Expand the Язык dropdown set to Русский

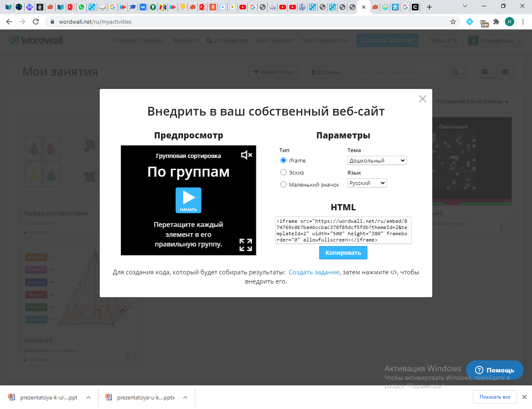tap(367, 183)
